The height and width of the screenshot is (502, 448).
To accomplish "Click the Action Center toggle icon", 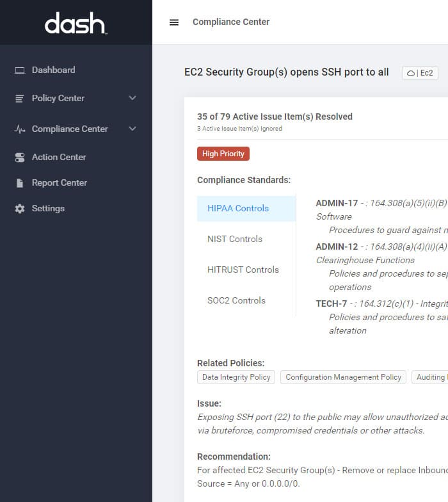I will (x=20, y=158).
